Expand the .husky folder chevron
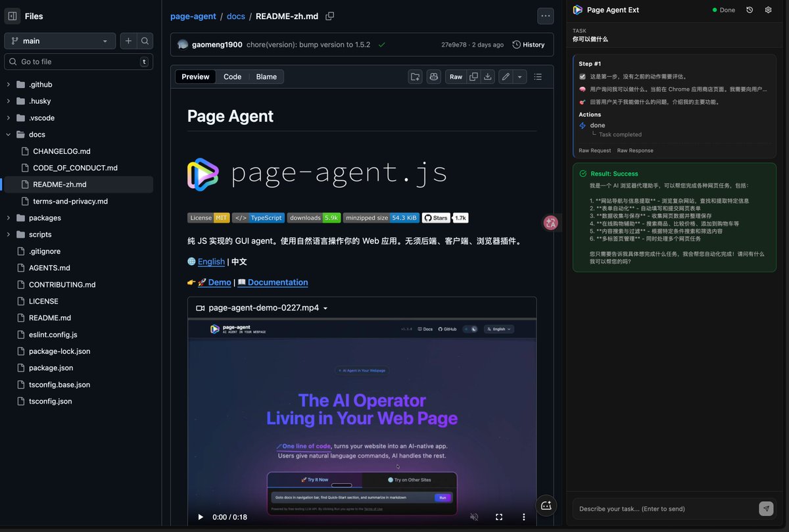 (x=9, y=101)
